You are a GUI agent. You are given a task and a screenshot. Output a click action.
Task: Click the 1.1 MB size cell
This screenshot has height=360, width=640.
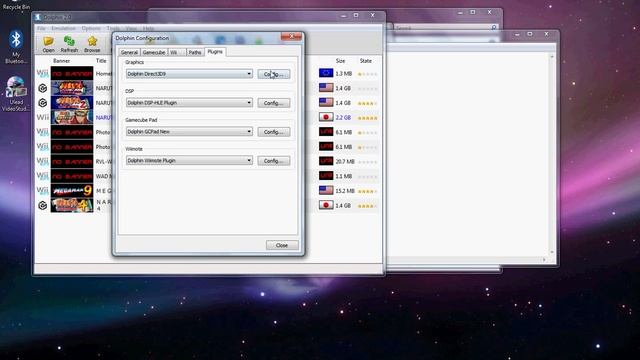[x=344, y=176]
